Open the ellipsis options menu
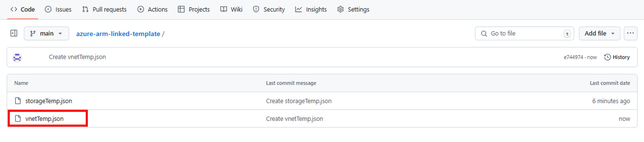The width and height of the screenshot is (644, 142). point(631,33)
